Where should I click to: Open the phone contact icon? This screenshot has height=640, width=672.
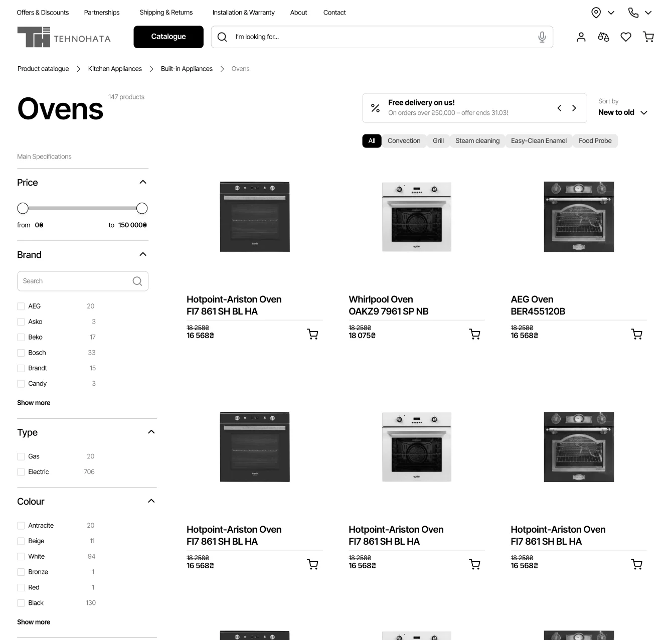[x=633, y=12]
